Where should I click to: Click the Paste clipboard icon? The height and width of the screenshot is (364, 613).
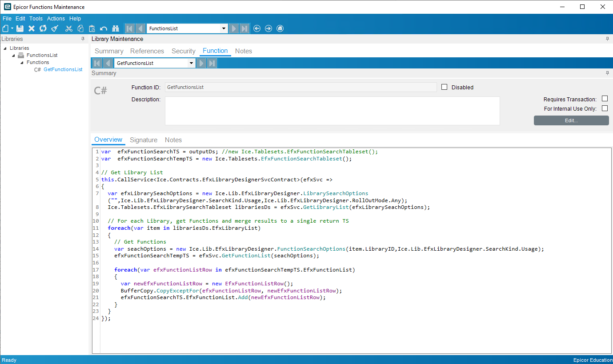point(92,28)
